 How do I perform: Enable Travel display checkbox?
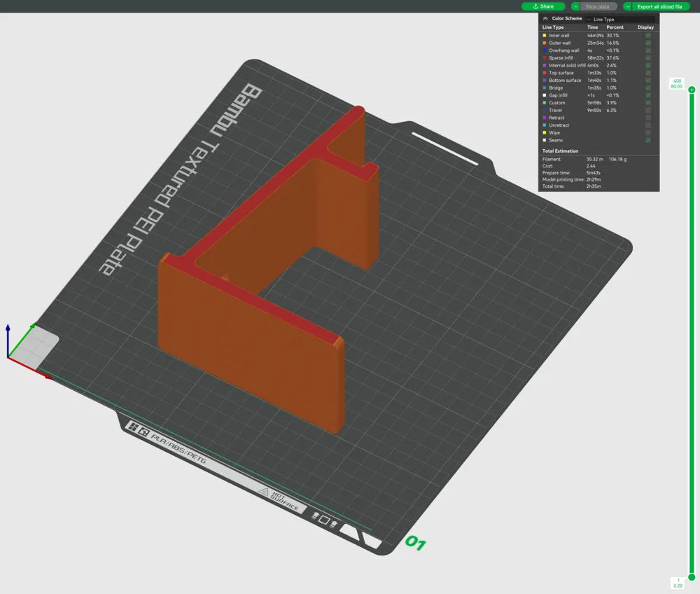click(647, 110)
